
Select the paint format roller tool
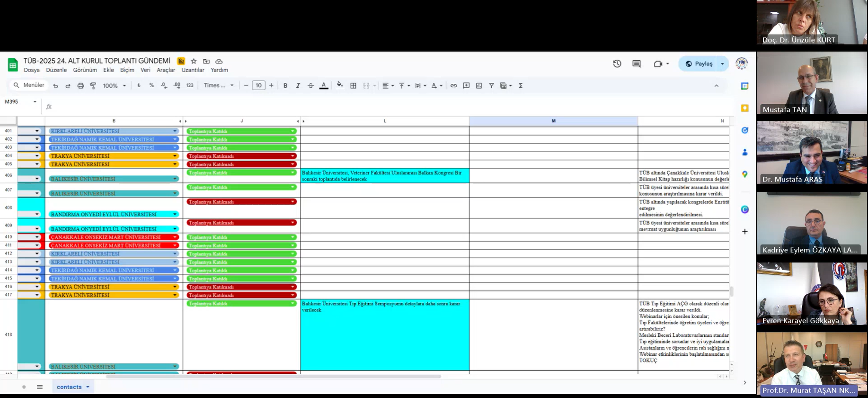[x=93, y=86]
